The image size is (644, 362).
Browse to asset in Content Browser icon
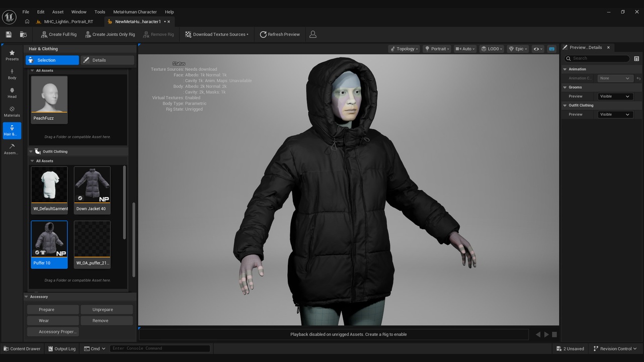[23, 34]
